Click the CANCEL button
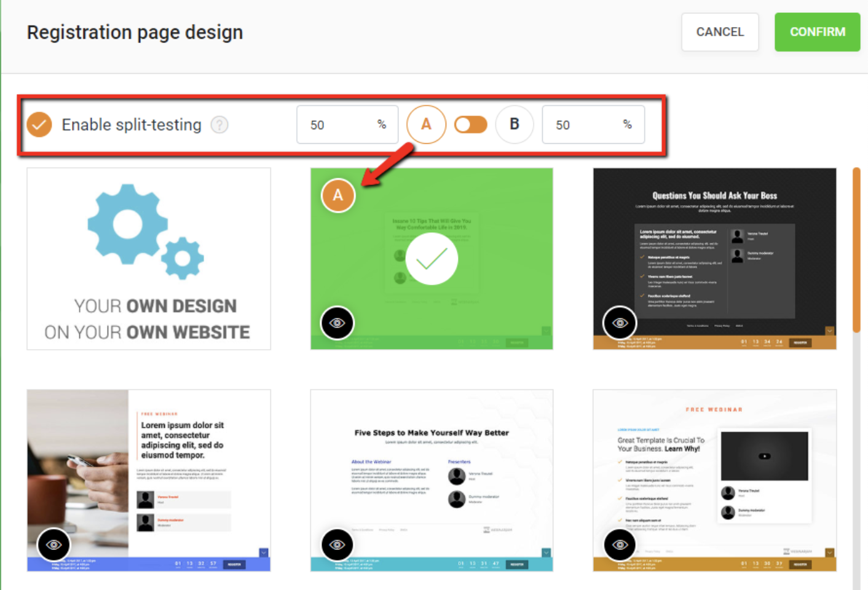 pyautogui.click(x=720, y=32)
